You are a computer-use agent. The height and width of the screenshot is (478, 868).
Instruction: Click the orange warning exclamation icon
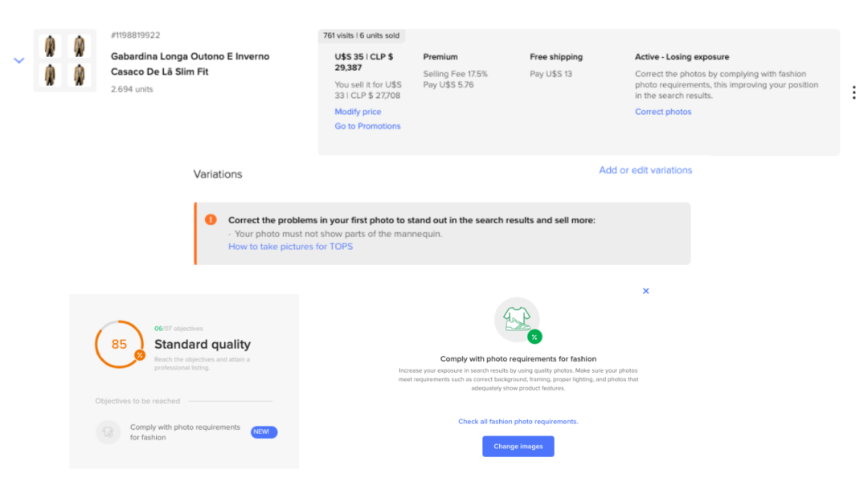pyautogui.click(x=211, y=219)
